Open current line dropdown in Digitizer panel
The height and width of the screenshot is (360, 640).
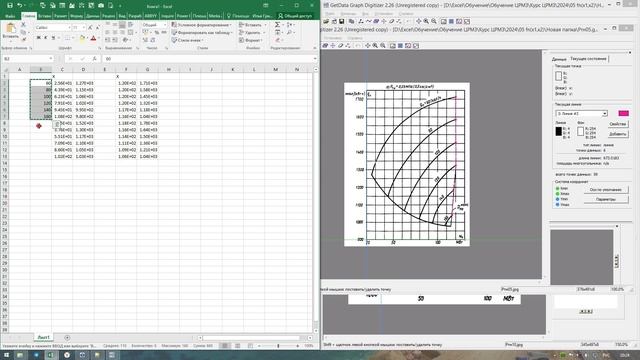pos(604,113)
